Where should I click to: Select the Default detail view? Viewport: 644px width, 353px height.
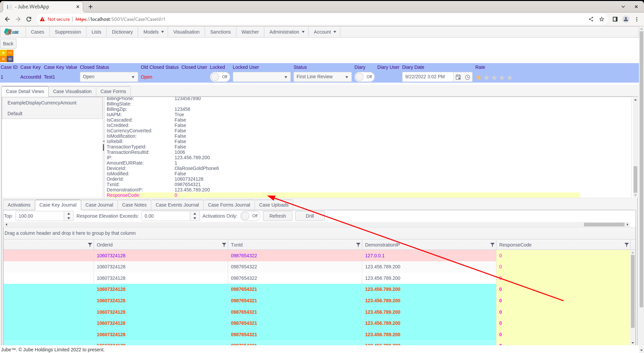tap(52, 114)
